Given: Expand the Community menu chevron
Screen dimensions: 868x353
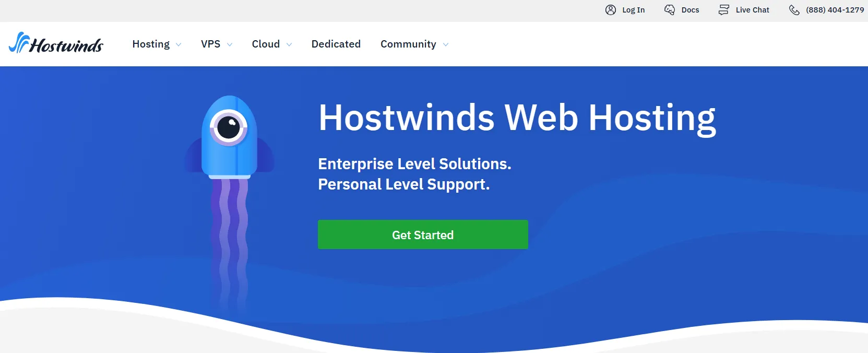Looking at the screenshot, I should pos(446,45).
